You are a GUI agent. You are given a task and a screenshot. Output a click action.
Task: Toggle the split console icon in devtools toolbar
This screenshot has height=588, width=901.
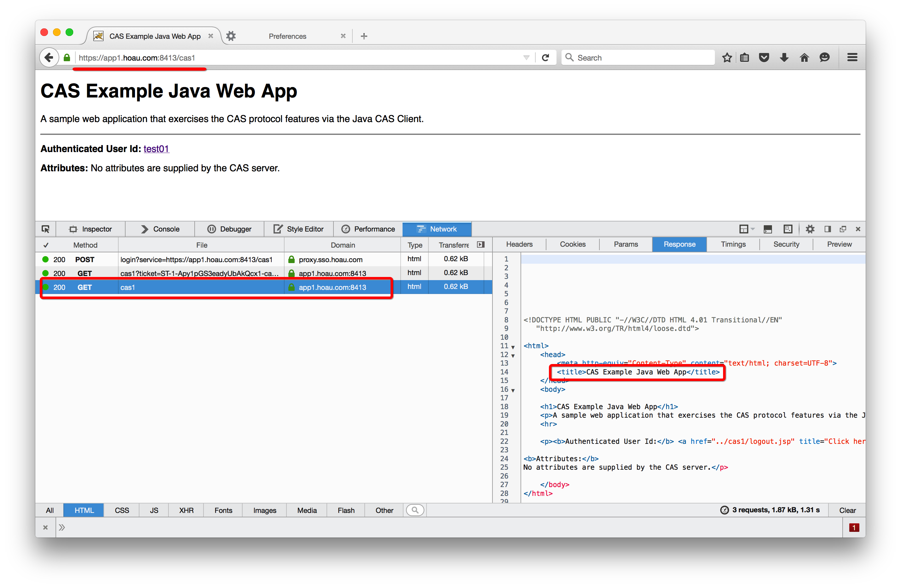(768, 229)
